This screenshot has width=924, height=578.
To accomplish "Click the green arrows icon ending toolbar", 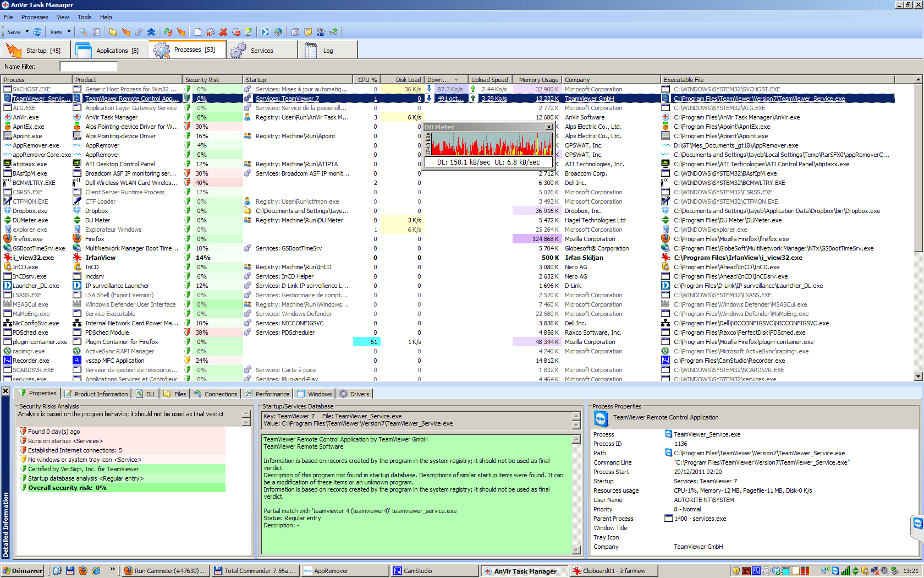I will click(333, 32).
